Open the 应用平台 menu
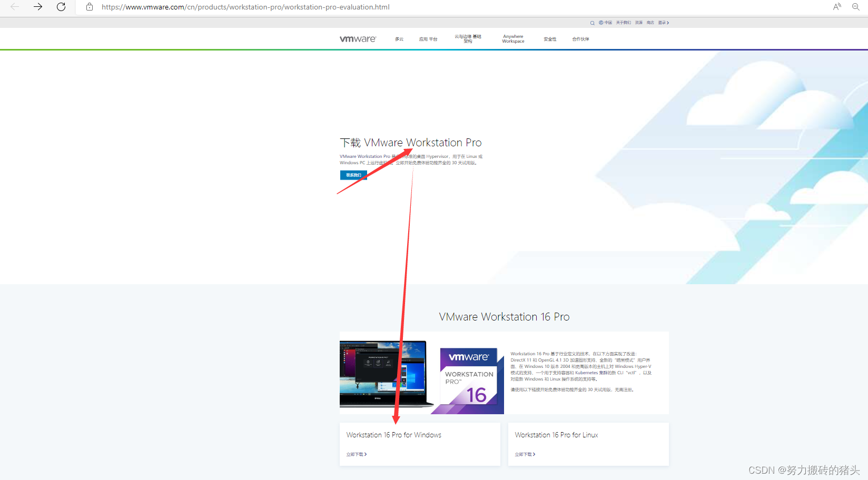This screenshot has height=480, width=868. 428,39
